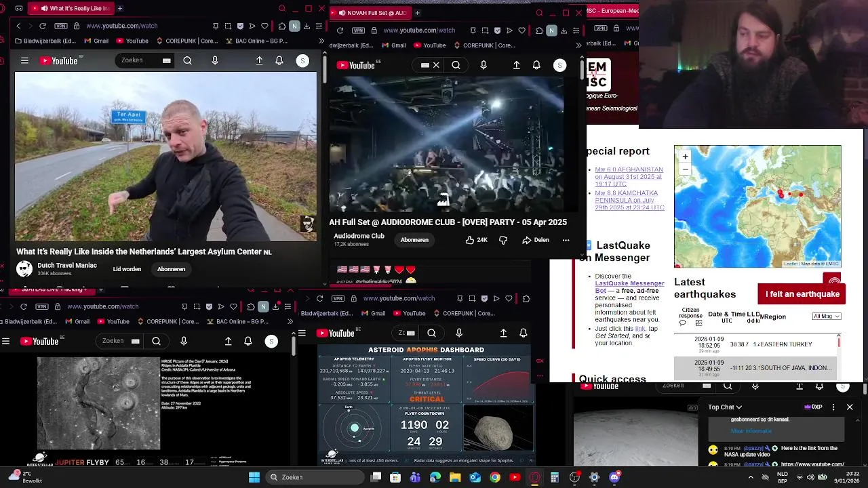The width and height of the screenshot is (868, 488).
Task: Start voice search in the NOVAH YouTube window
Action: 484,65
